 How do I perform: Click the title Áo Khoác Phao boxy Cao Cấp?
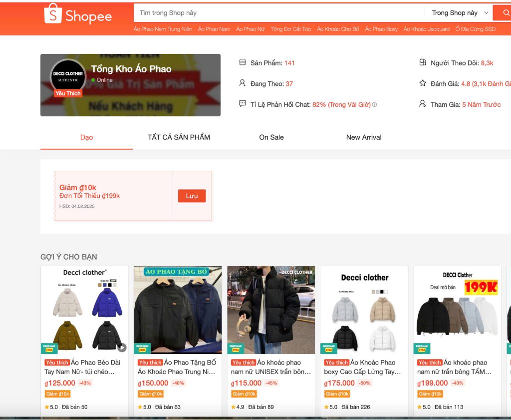coord(362,367)
